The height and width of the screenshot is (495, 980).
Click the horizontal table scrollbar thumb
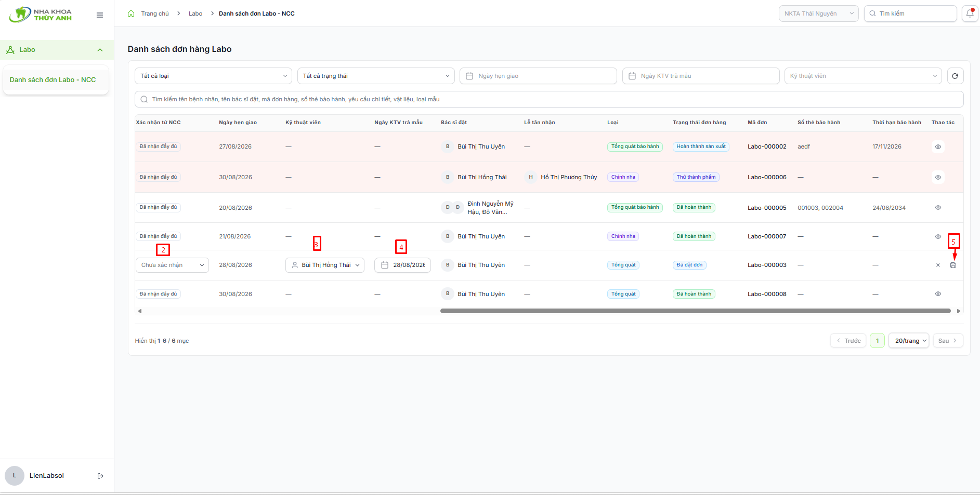coord(695,311)
